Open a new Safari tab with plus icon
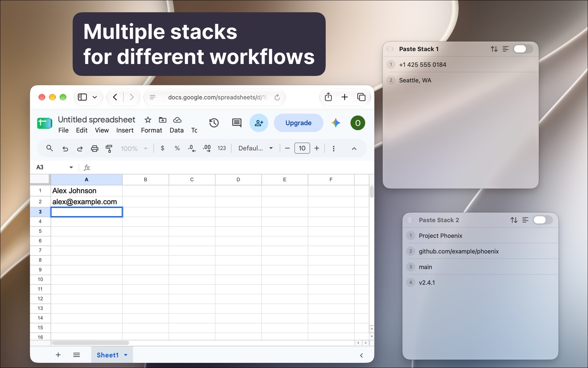 344,97
